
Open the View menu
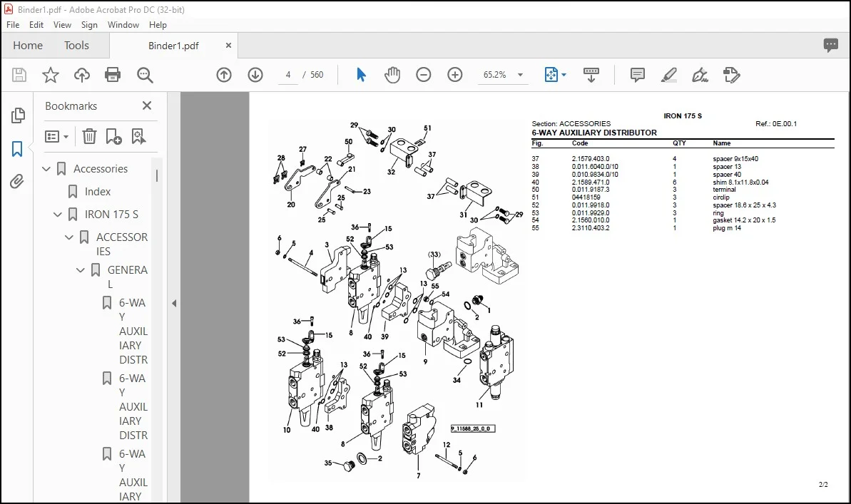click(62, 25)
